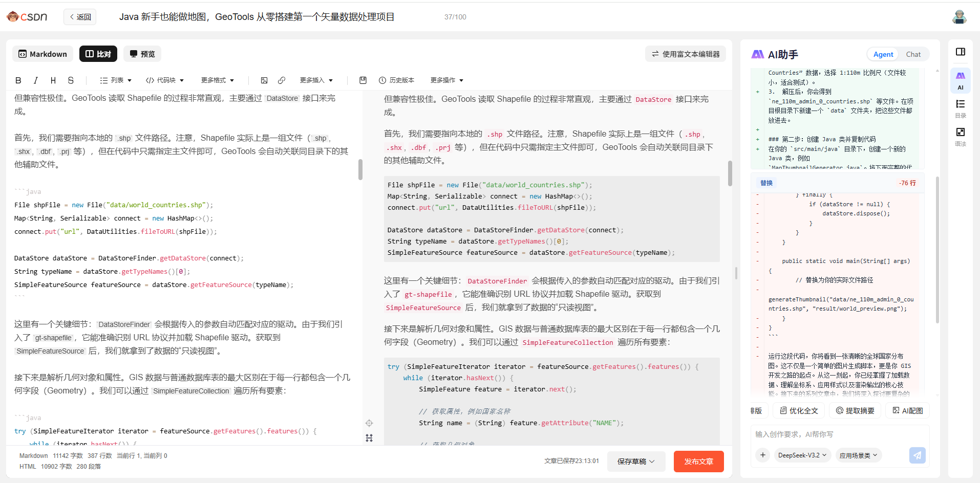Send the AI prompt
This screenshot has height=483, width=980.
coord(917,455)
